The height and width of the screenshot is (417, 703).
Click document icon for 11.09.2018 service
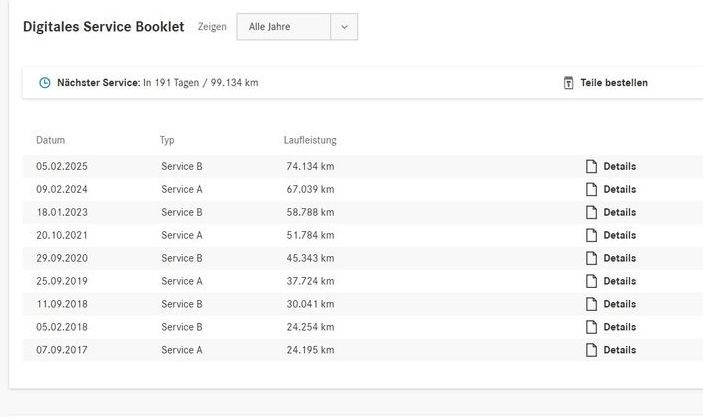click(591, 305)
